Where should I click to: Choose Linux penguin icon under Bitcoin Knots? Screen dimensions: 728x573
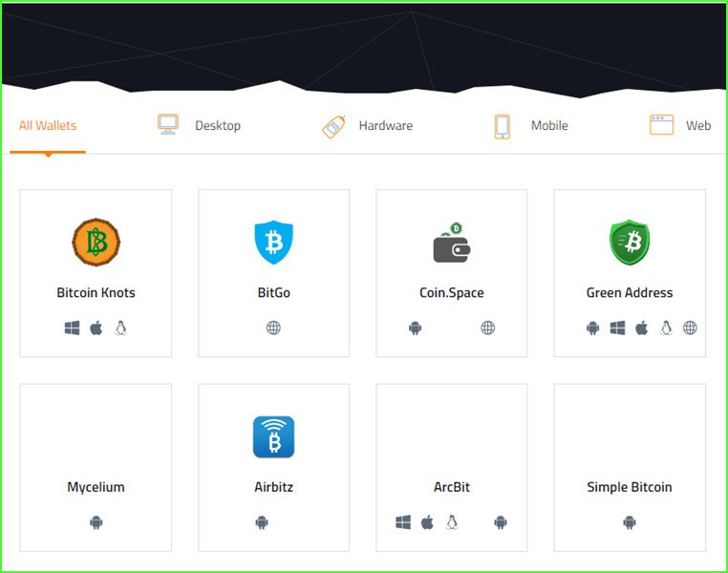pyautogui.click(x=120, y=328)
